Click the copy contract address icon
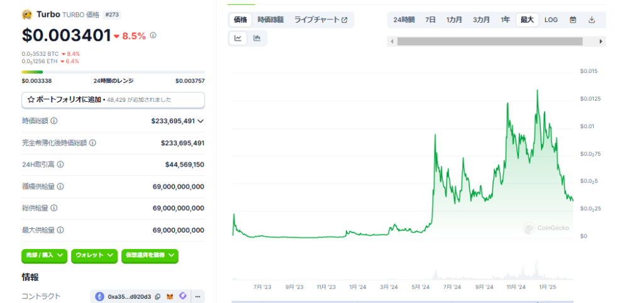This screenshot has height=303, width=644. pos(158,296)
